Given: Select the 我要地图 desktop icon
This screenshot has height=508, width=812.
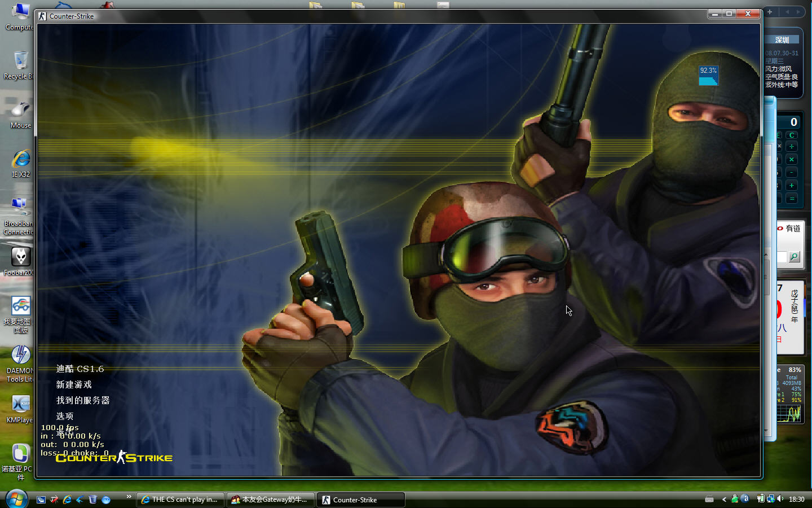Looking at the screenshot, I should 19,315.
